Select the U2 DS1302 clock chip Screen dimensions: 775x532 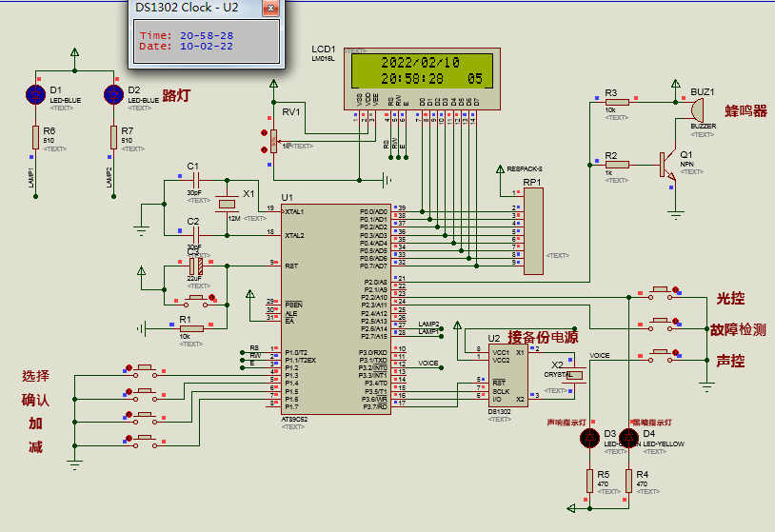click(x=508, y=375)
